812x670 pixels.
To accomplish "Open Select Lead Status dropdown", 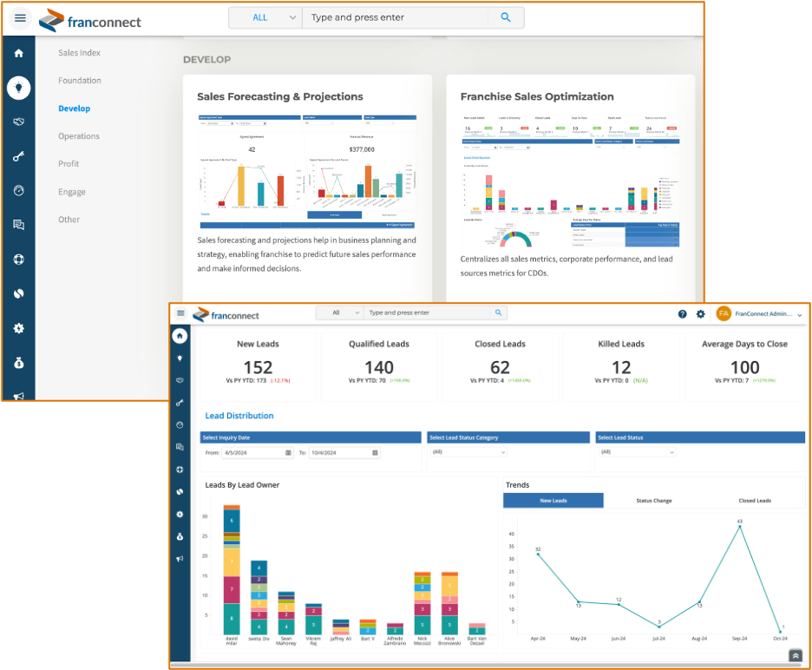I will point(638,452).
